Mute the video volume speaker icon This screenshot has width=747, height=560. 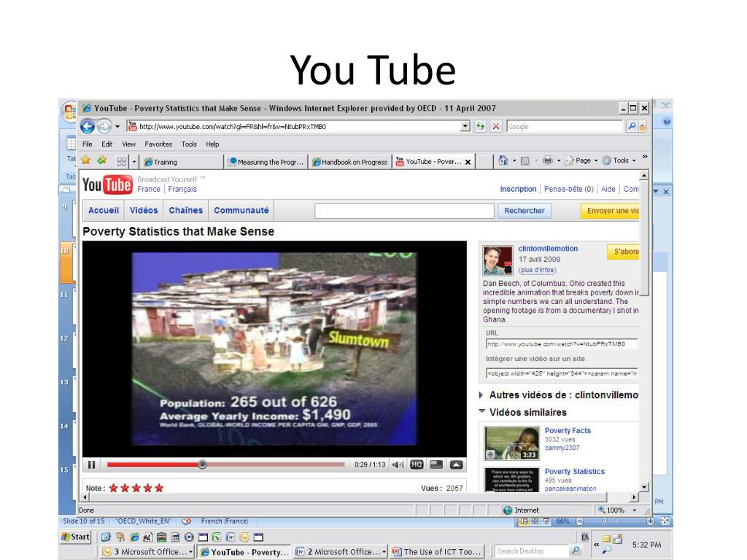[x=398, y=464]
